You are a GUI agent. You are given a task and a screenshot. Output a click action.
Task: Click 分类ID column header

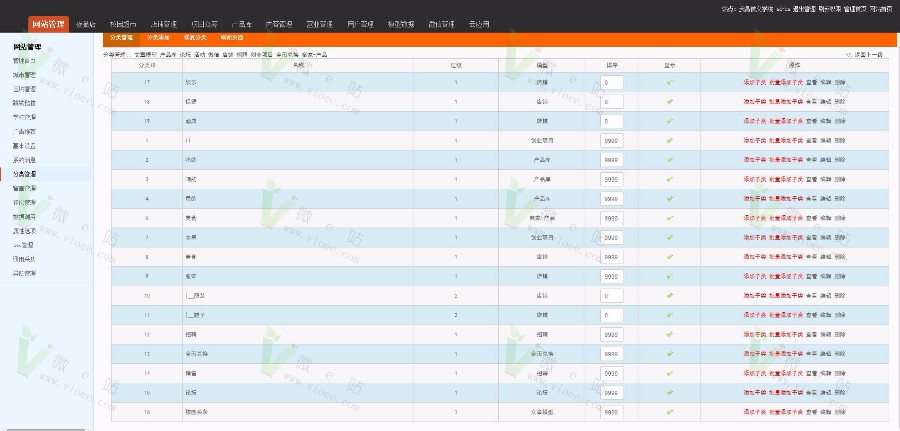click(x=147, y=65)
